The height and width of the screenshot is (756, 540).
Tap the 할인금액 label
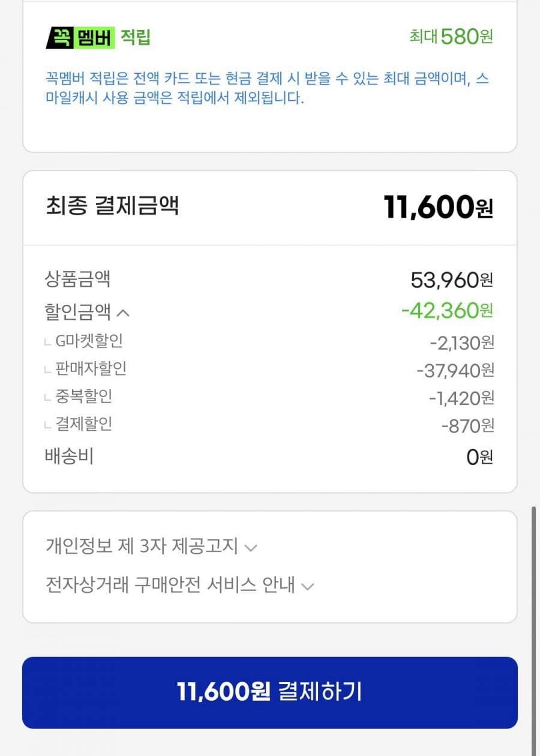coord(78,311)
